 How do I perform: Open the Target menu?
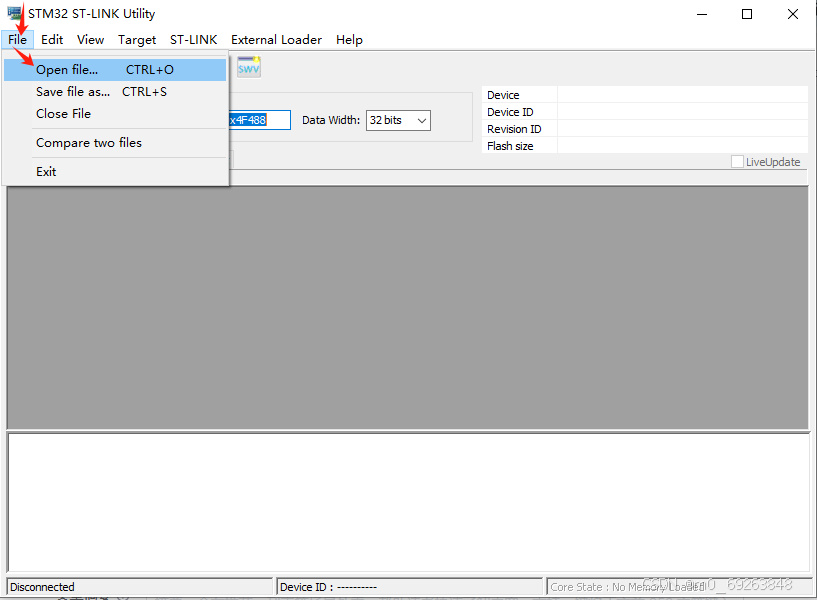pos(137,40)
